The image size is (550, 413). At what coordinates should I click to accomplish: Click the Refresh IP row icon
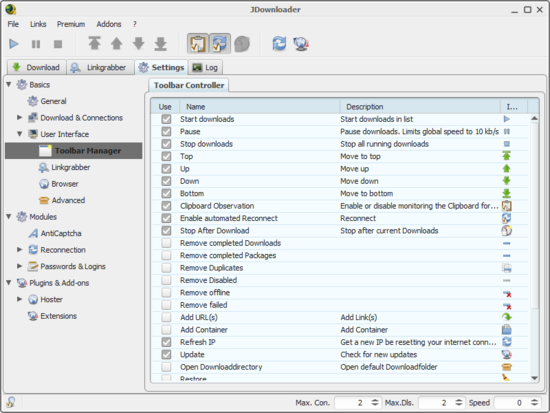507,342
